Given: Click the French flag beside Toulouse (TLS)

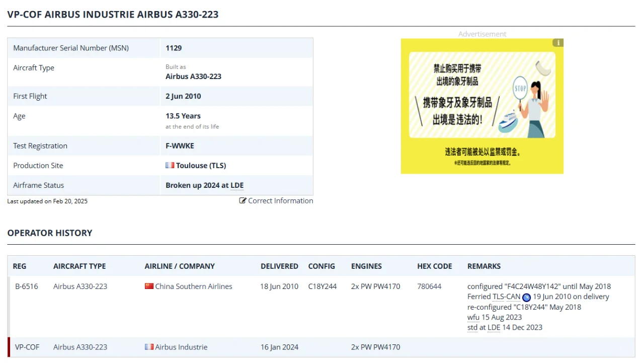Looking at the screenshot, I should point(170,165).
